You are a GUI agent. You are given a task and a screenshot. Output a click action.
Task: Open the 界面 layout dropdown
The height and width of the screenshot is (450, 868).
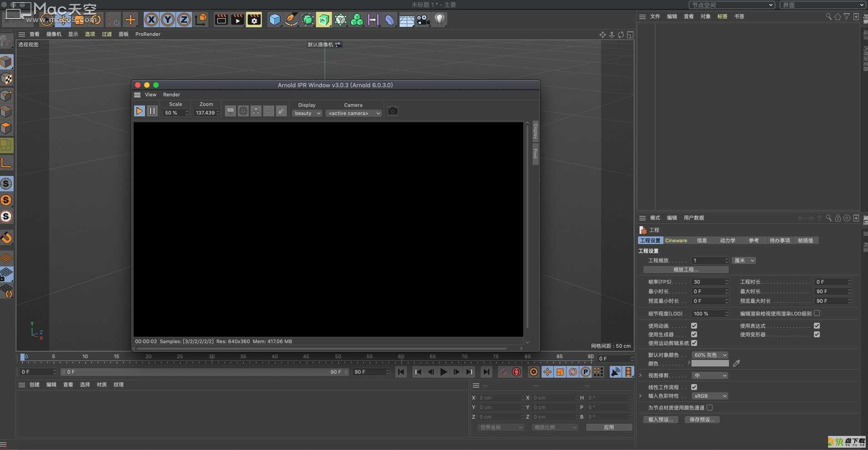[x=823, y=5]
